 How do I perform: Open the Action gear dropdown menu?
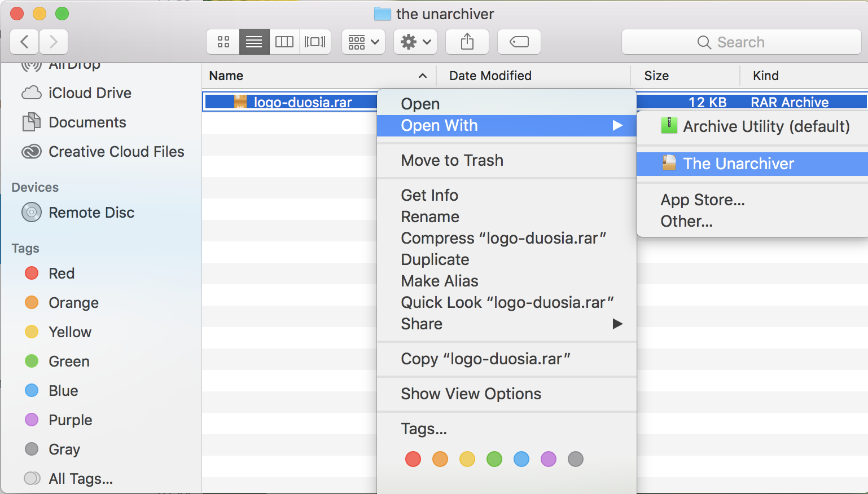tap(415, 42)
